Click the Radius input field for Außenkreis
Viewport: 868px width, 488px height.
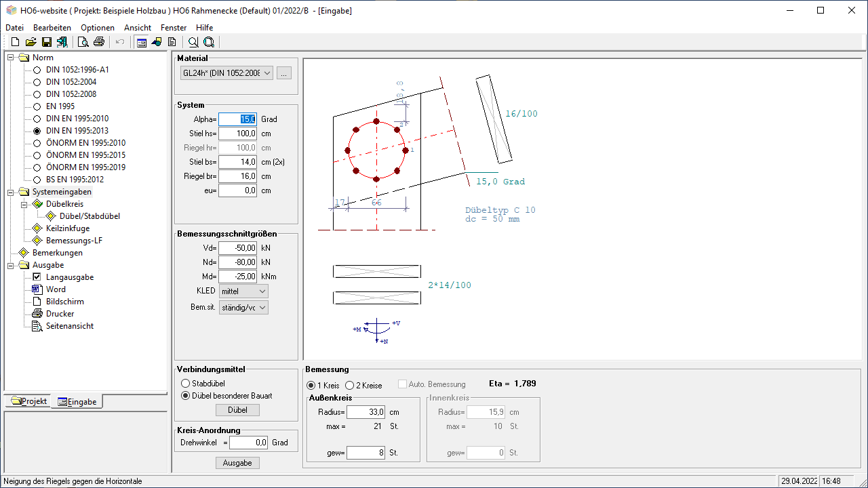pyautogui.click(x=366, y=412)
